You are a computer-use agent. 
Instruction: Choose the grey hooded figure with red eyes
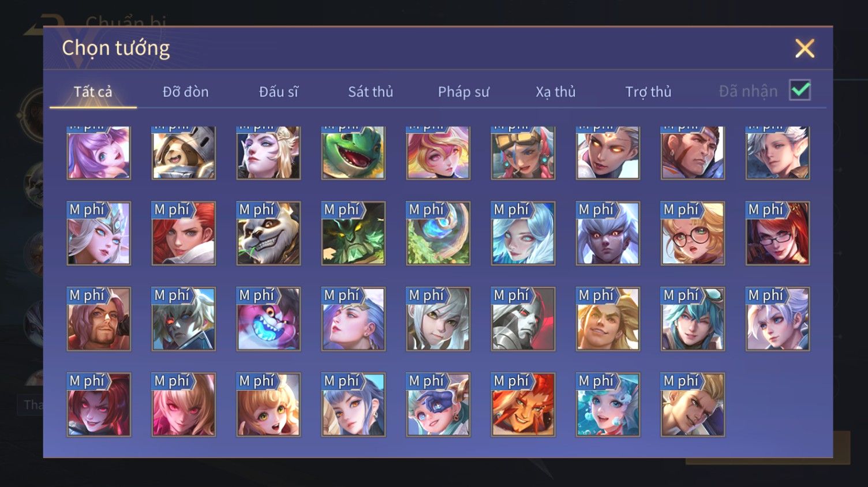tap(523, 319)
